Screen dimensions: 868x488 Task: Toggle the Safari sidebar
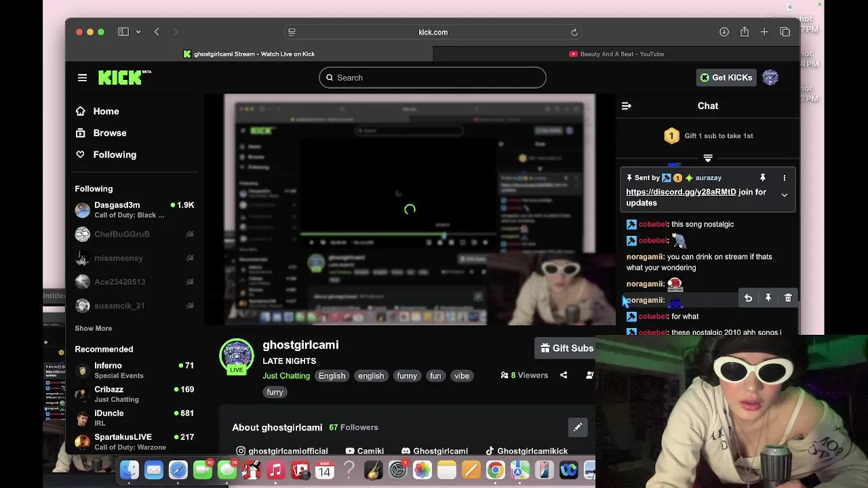tap(123, 32)
